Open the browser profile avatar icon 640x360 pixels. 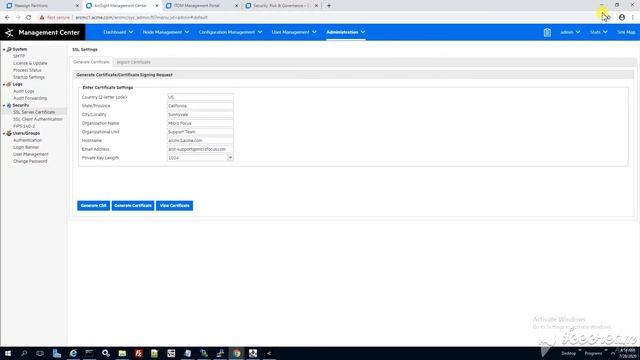[622, 18]
